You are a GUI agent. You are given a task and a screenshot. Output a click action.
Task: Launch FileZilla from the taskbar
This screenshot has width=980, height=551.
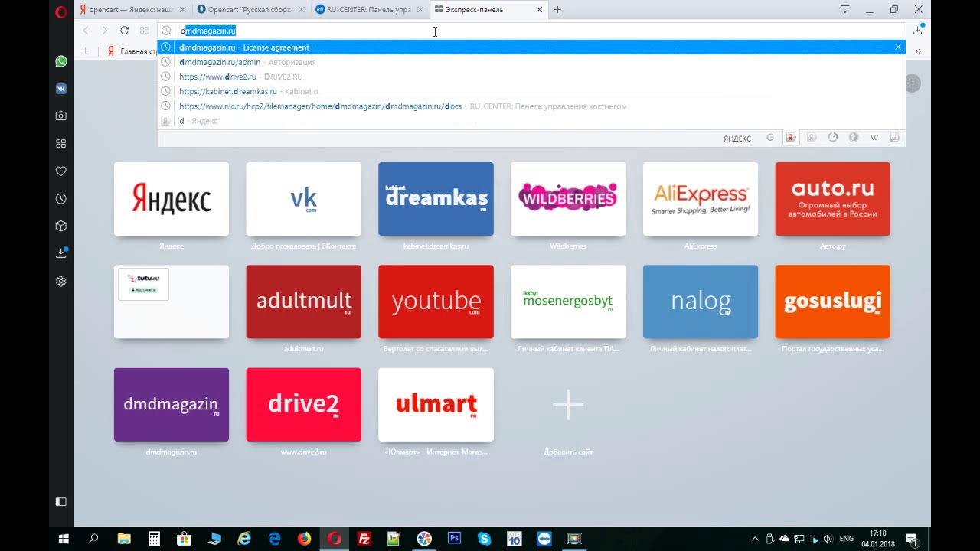click(364, 539)
